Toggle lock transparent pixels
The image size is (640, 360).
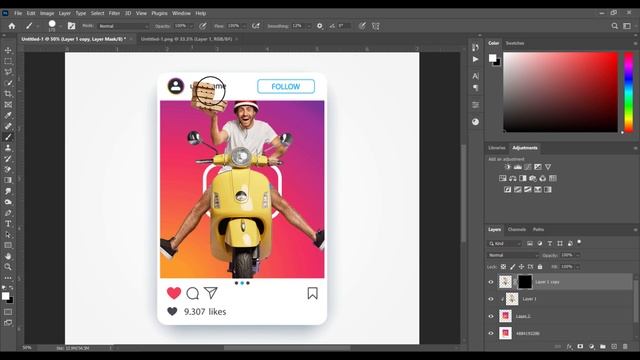click(x=503, y=267)
